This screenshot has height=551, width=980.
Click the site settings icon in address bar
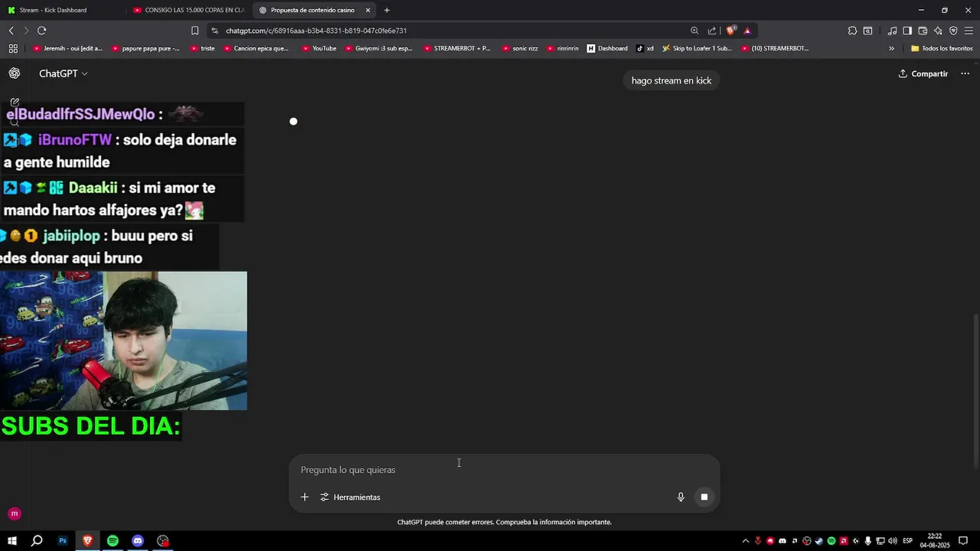pos(215,31)
